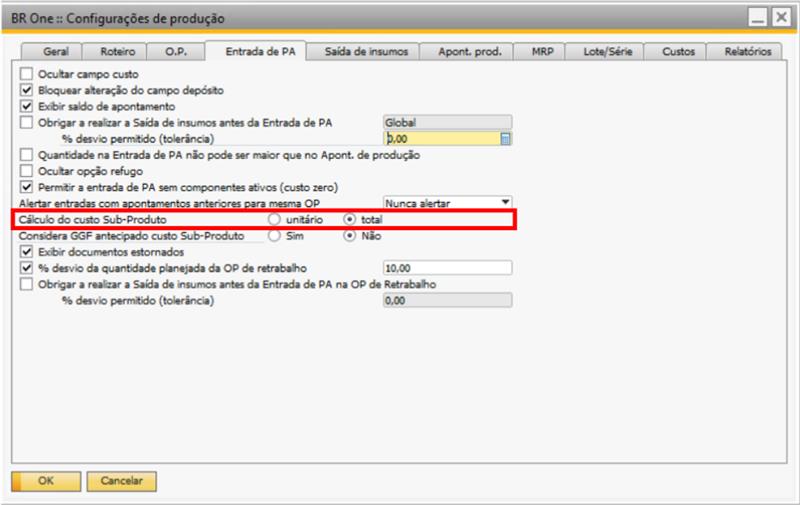Click the retrabalho deviation field showing 10,00
The image size is (800, 505).
tap(447, 268)
